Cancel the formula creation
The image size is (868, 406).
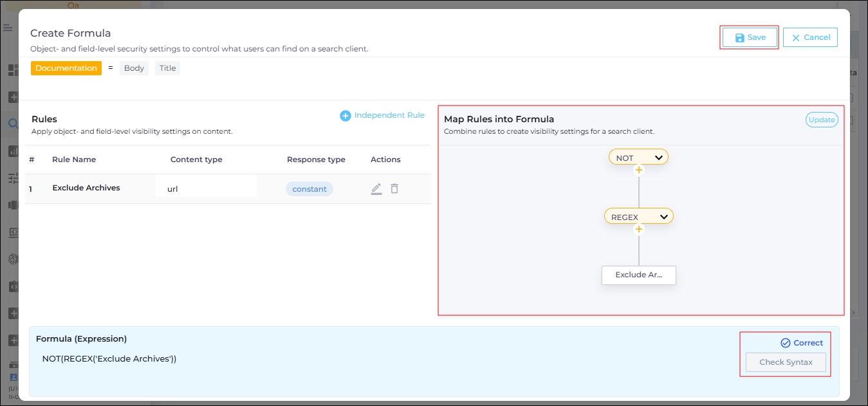pyautogui.click(x=810, y=38)
